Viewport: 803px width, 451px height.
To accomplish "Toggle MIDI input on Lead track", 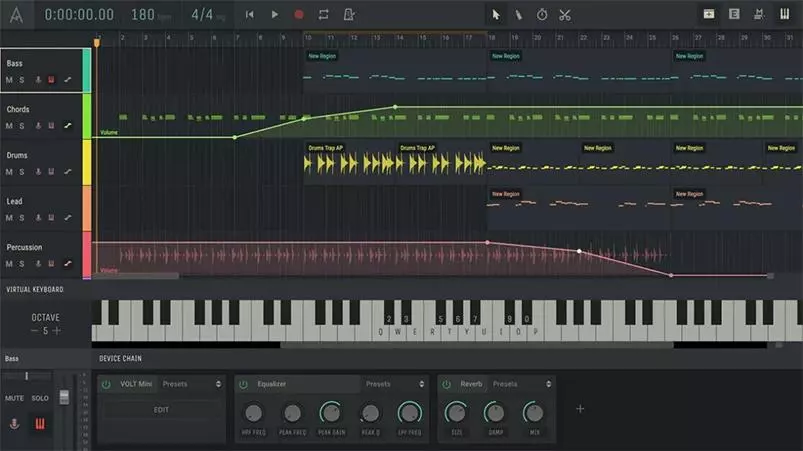I will pos(51,218).
